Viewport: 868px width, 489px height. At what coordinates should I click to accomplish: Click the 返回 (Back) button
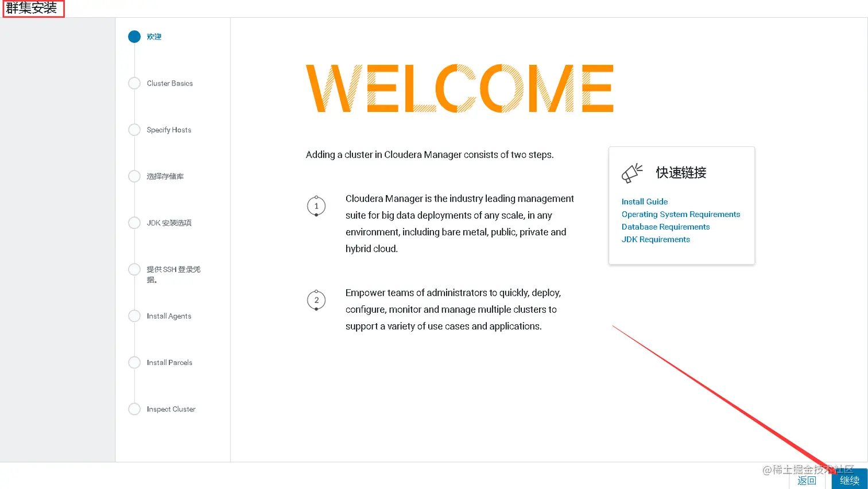[807, 480]
